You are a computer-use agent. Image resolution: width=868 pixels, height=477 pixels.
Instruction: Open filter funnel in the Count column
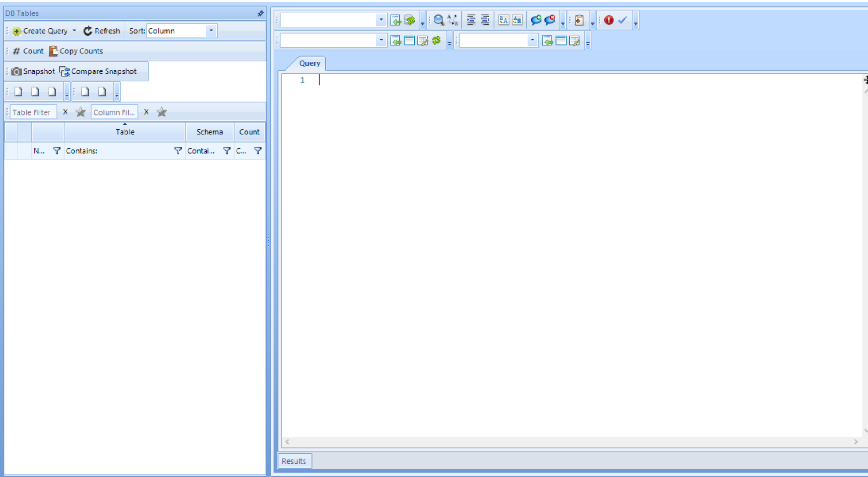pyautogui.click(x=258, y=151)
